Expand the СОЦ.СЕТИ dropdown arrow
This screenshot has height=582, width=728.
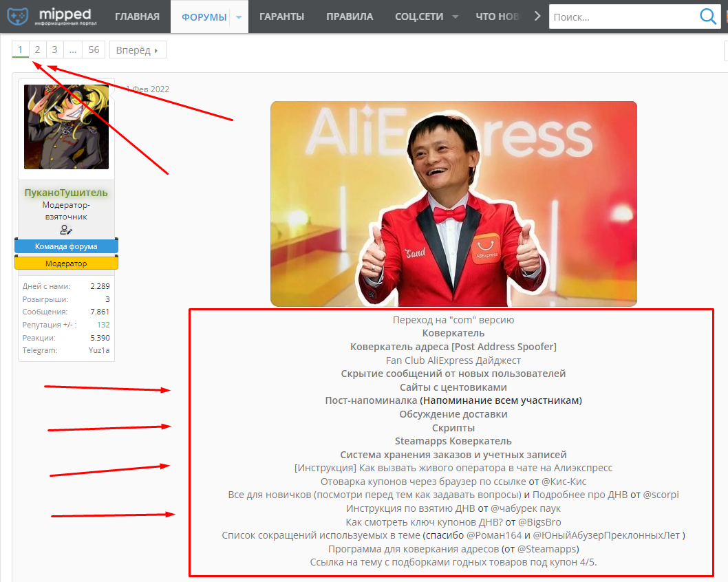(x=455, y=17)
